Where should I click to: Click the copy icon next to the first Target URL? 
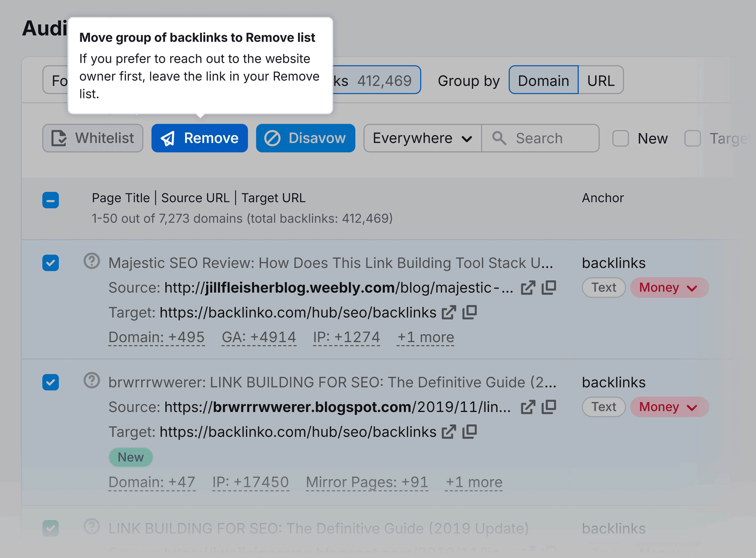click(470, 312)
